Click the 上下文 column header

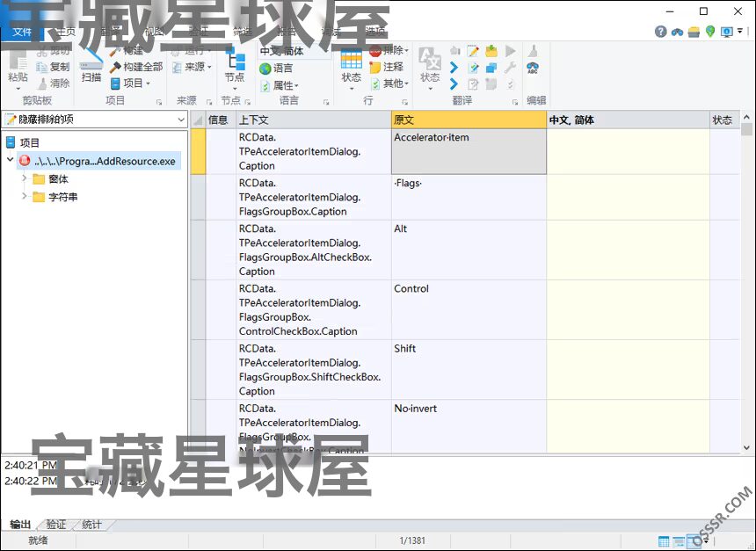pos(314,120)
